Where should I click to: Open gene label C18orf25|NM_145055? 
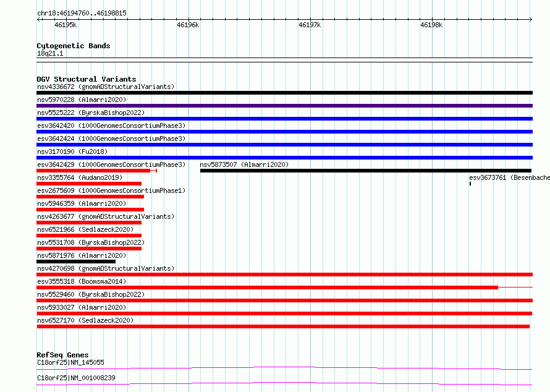point(70,362)
